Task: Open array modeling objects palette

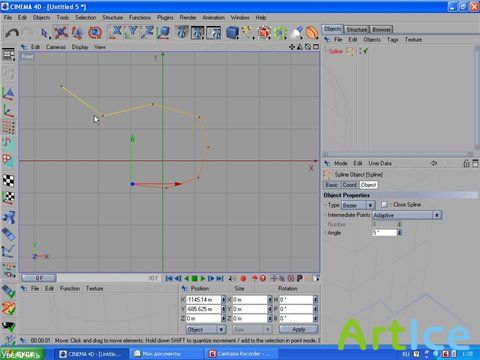Action: click(x=280, y=32)
